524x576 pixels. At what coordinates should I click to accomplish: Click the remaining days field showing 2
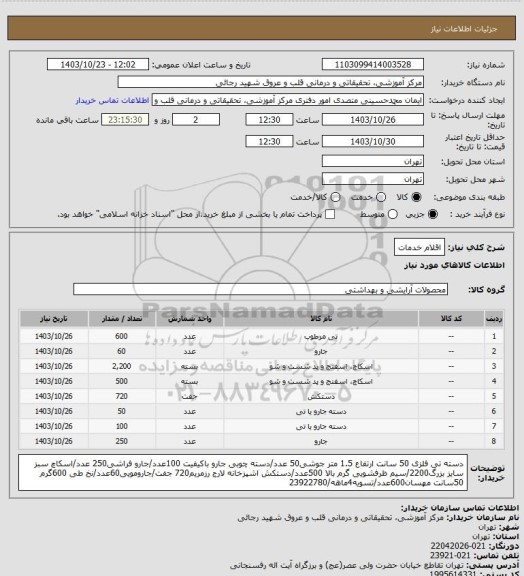coord(196,120)
